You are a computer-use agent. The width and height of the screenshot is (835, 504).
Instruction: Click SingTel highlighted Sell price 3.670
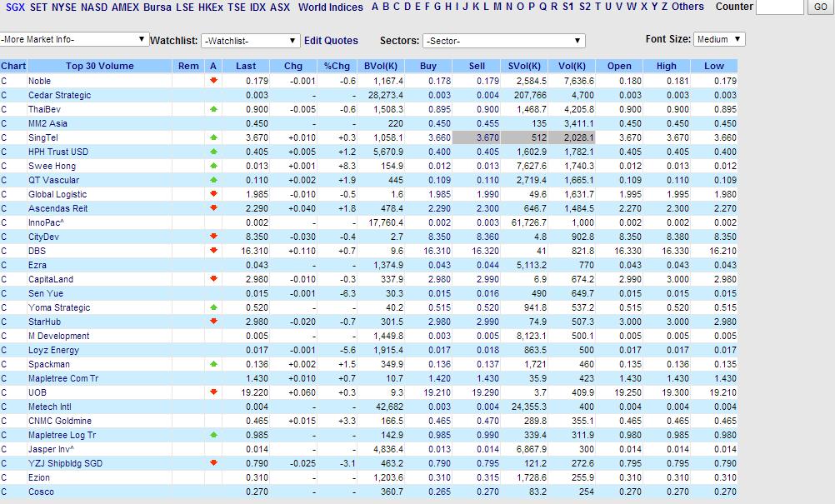tap(476, 137)
